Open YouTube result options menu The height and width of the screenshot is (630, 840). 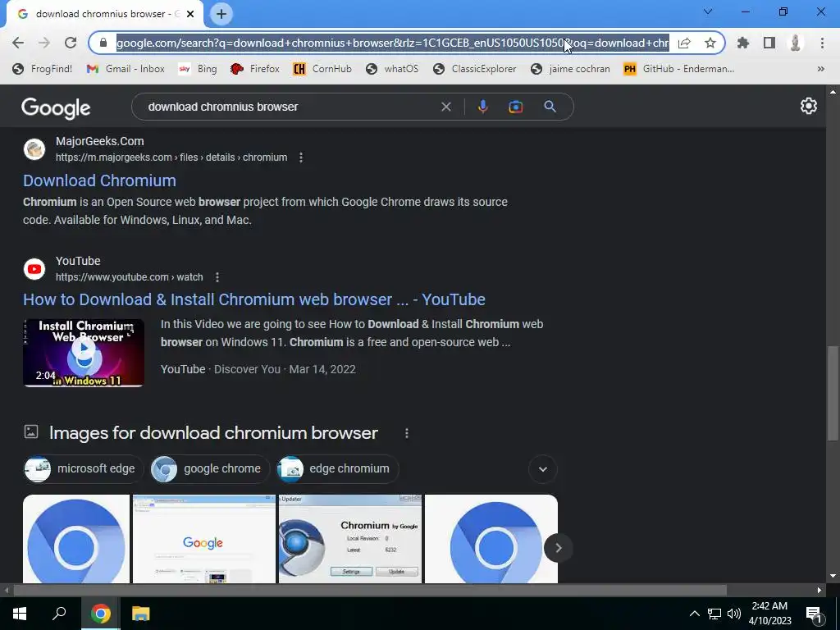tap(217, 277)
